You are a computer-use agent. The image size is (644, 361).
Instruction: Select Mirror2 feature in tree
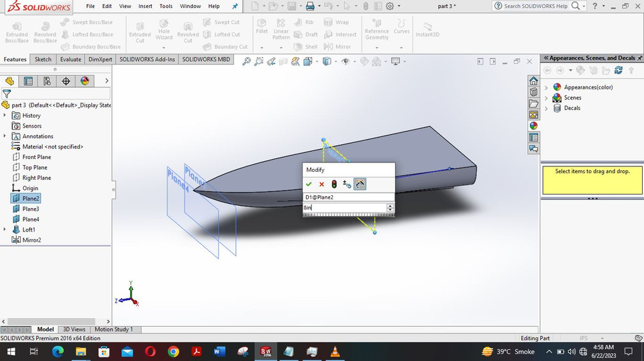click(32, 240)
